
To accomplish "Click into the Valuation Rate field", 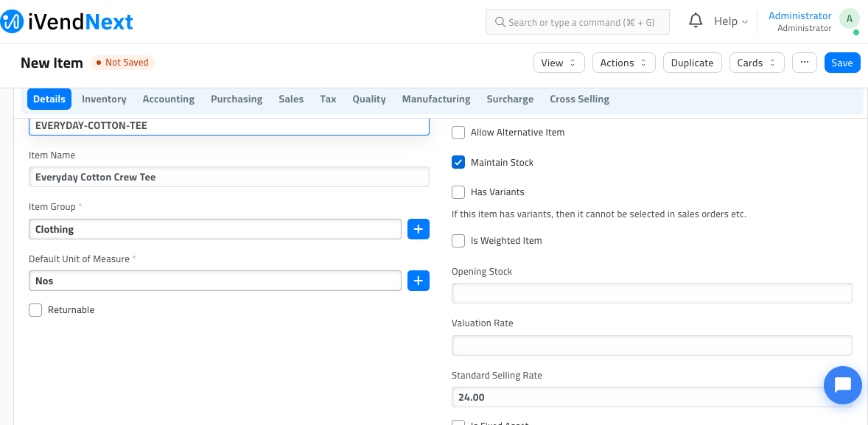I will 651,345.
